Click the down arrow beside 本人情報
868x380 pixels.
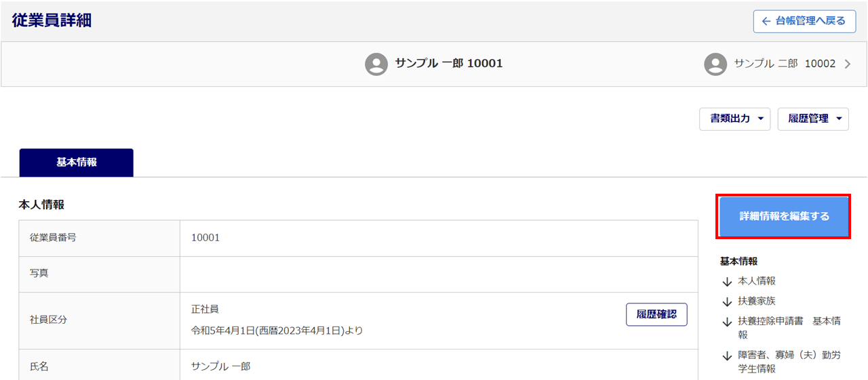click(x=727, y=282)
